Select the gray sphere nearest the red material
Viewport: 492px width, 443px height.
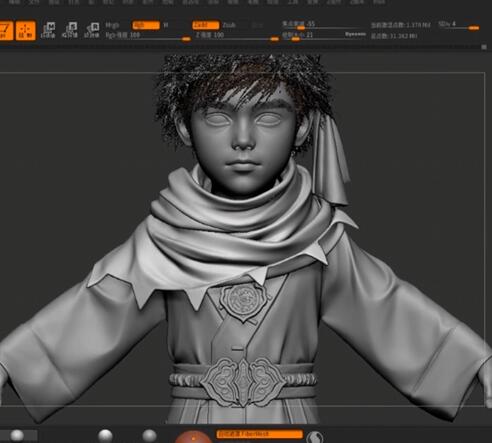[149, 435]
